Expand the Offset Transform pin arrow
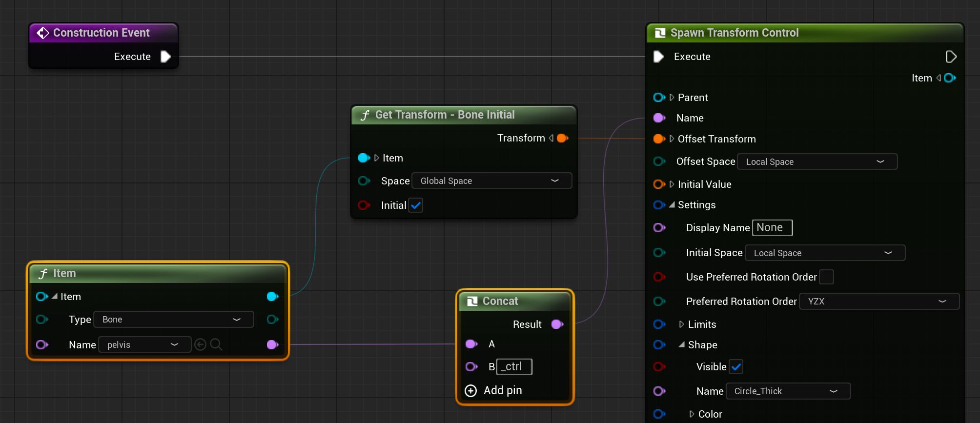 coord(672,139)
